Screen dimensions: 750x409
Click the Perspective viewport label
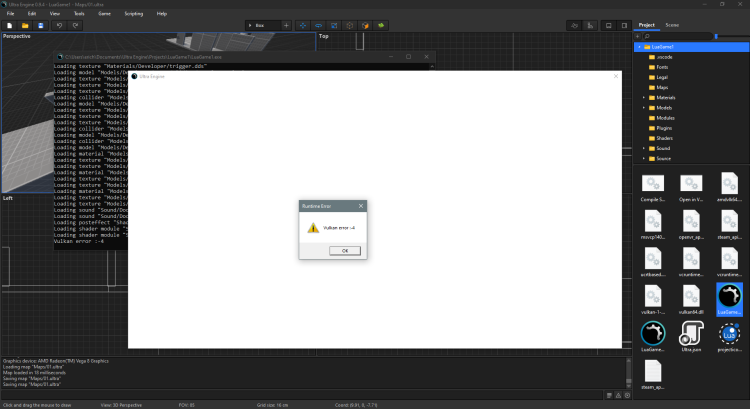tap(17, 36)
